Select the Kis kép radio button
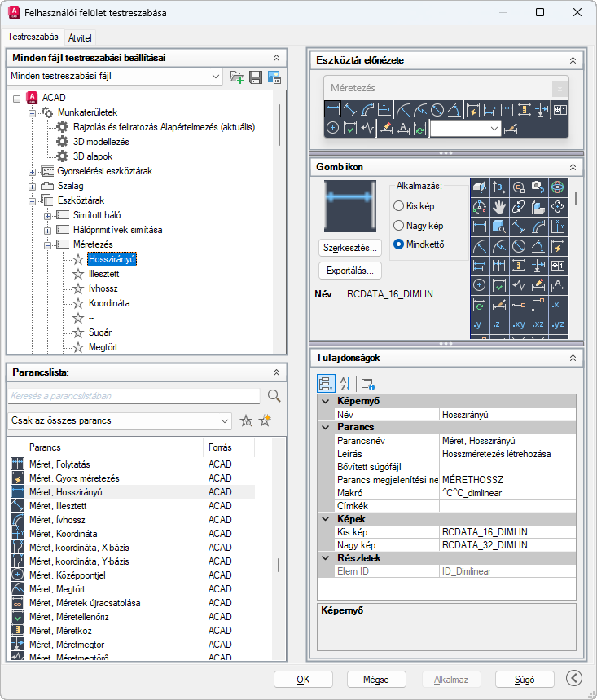Image resolution: width=597 pixels, height=700 pixels. pyautogui.click(x=398, y=206)
